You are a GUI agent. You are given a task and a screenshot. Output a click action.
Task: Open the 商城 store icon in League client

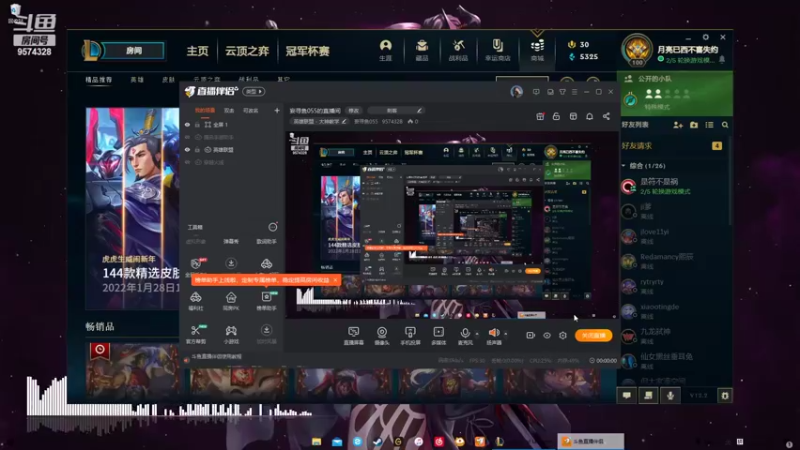tap(537, 51)
